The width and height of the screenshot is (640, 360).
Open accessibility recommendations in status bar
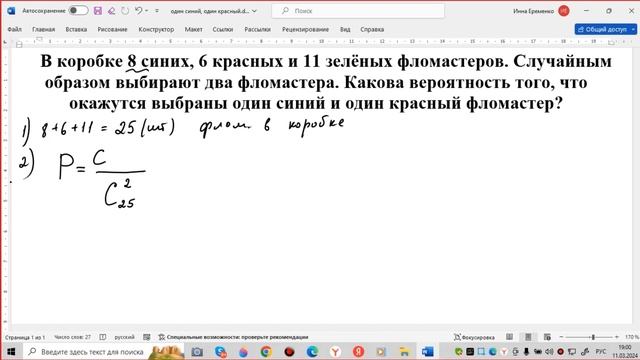click(233, 337)
